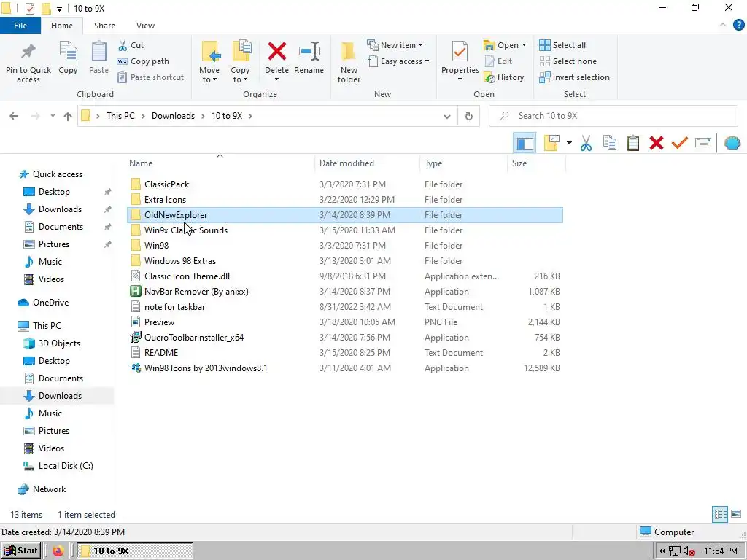Click the new folder icon in lower toolbar
Image resolution: width=747 pixels, height=560 pixels.
coord(551,143)
